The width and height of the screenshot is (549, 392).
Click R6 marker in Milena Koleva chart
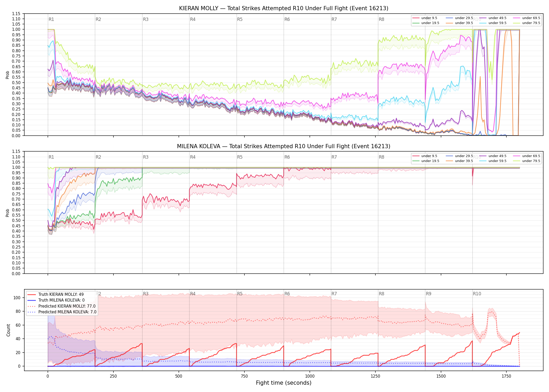coord(287,157)
